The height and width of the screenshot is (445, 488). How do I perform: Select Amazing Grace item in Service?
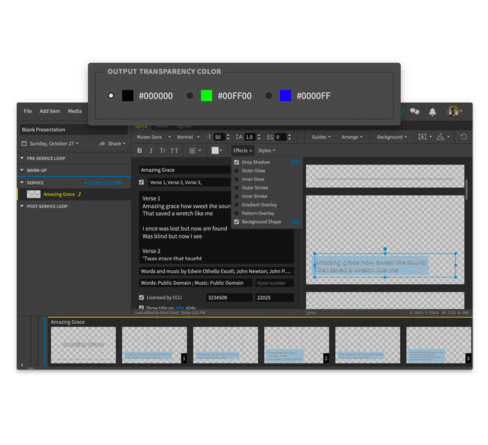coord(59,194)
